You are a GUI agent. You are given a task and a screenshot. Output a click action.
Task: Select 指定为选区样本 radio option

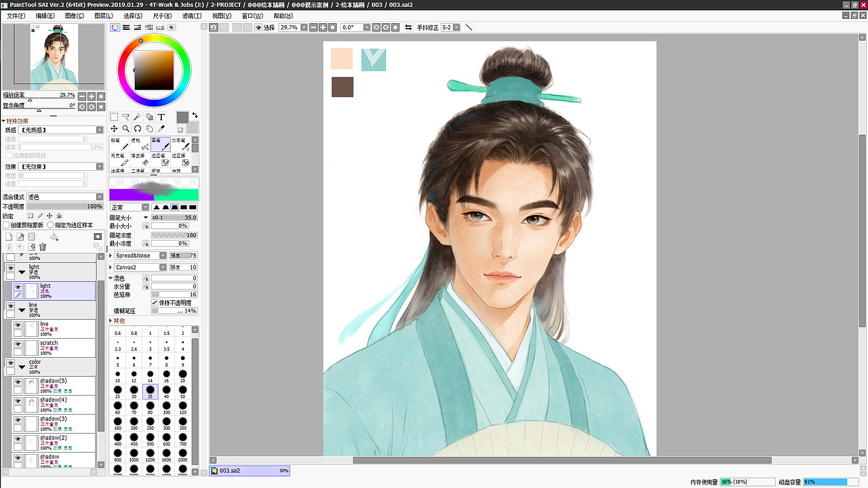point(51,225)
